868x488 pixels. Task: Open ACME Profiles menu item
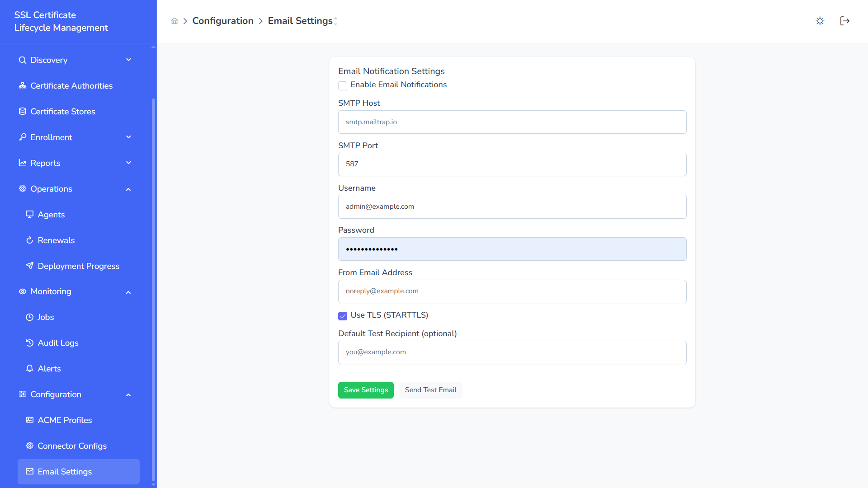click(65, 420)
